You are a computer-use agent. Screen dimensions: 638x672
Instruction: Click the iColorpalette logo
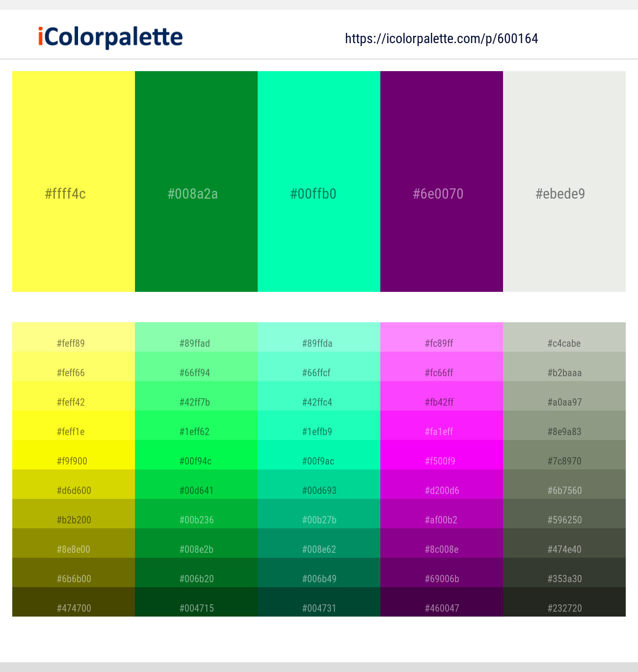(110, 37)
